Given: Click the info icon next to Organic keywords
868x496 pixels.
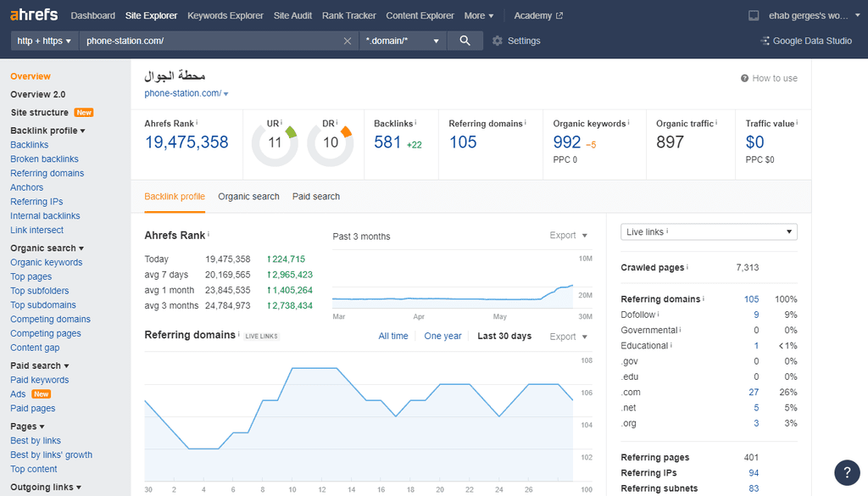Looking at the screenshot, I should click(x=628, y=122).
